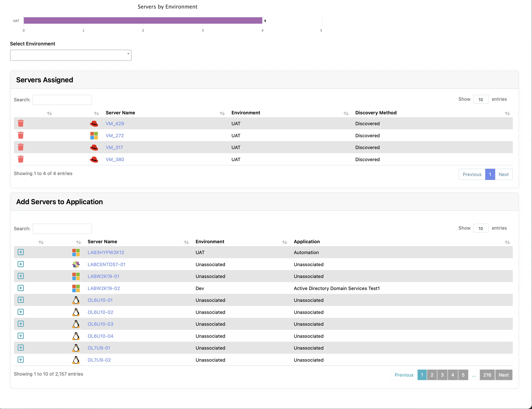
Task: Click the plus icon for LABW2K19-01
Action: tap(21, 276)
